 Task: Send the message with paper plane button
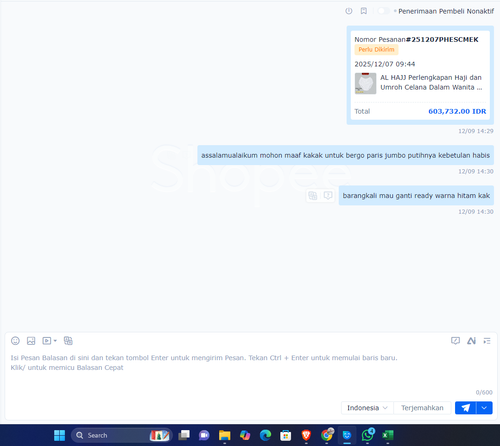pos(466,408)
